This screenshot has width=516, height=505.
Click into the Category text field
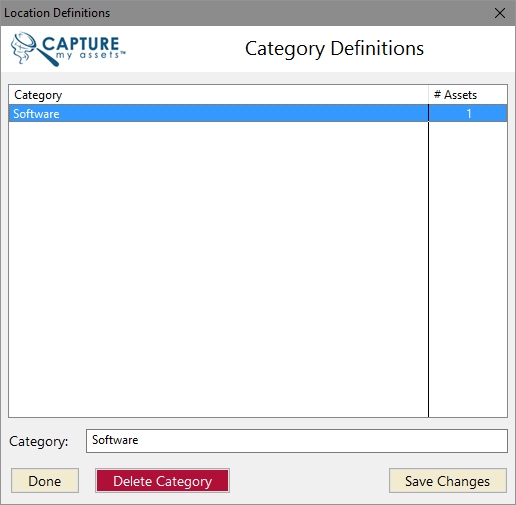pyautogui.click(x=297, y=441)
